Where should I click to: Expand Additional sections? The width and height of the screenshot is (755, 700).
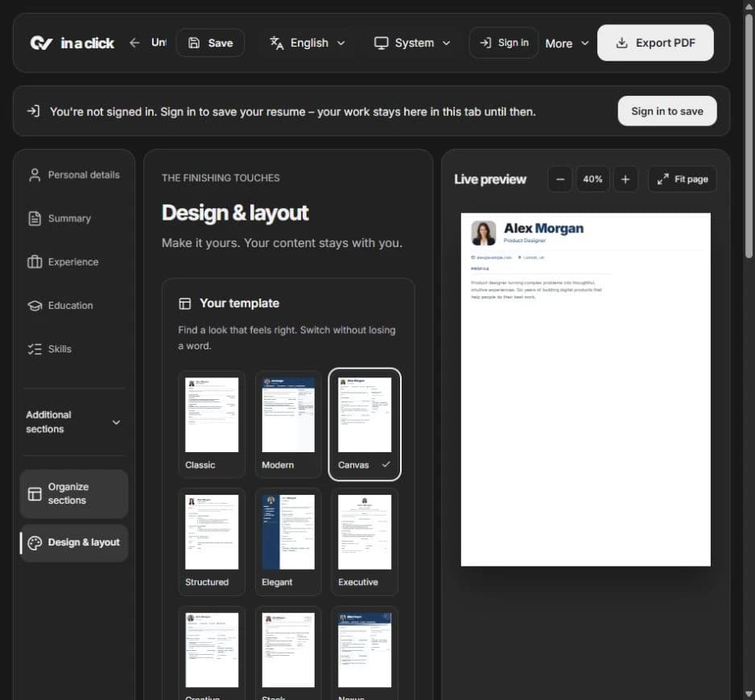point(74,422)
